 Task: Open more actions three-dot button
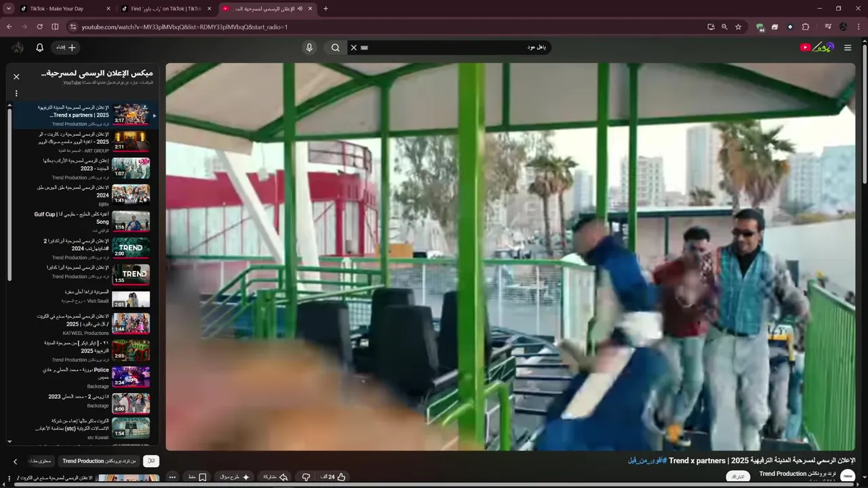coord(172,477)
